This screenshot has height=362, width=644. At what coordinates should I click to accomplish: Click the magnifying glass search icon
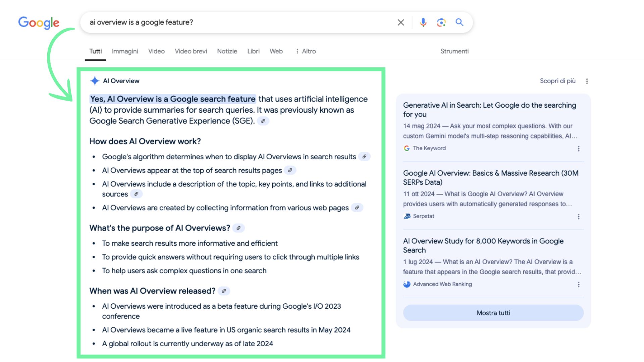coord(459,22)
